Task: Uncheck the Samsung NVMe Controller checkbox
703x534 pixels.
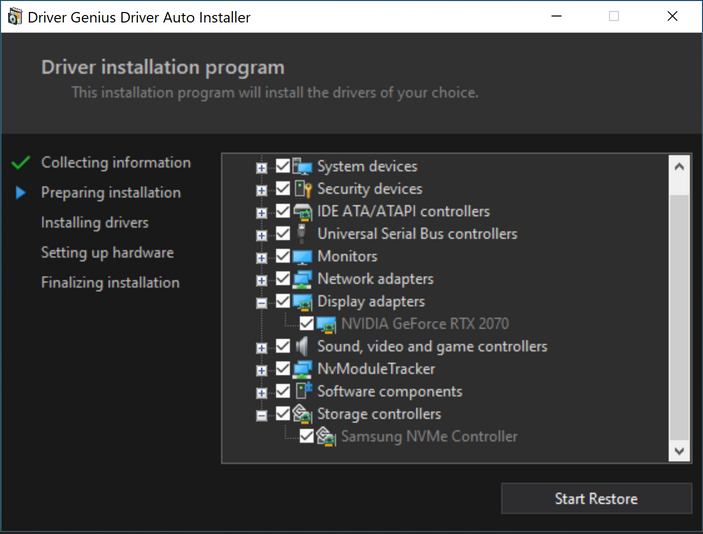Action: pyautogui.click(x=307, y=435)
